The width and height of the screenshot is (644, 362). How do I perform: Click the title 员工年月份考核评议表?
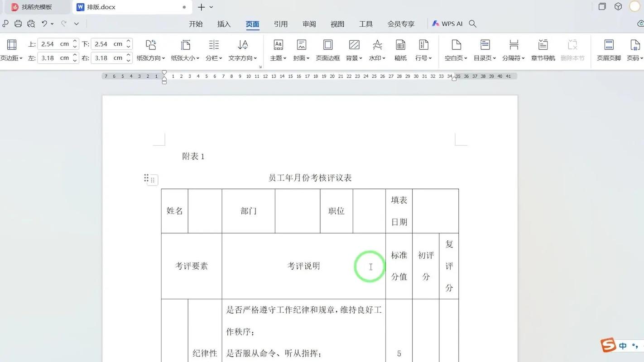pyautogui.click(x=310, y=178)
